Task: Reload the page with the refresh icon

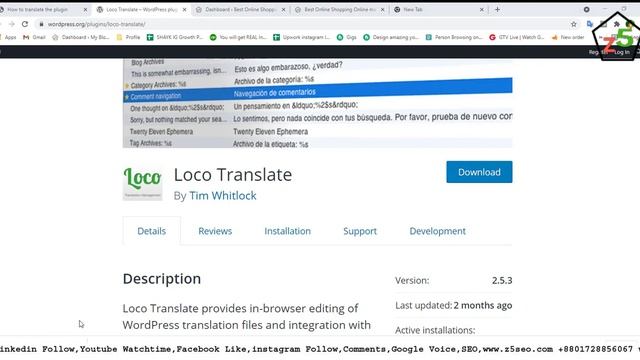Action: (25, 24)
